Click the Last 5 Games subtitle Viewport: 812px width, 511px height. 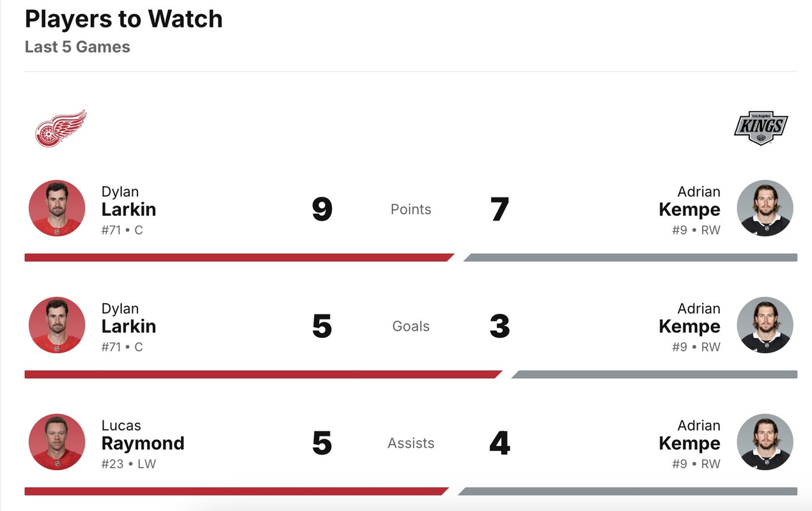click(x=77, y=47)
